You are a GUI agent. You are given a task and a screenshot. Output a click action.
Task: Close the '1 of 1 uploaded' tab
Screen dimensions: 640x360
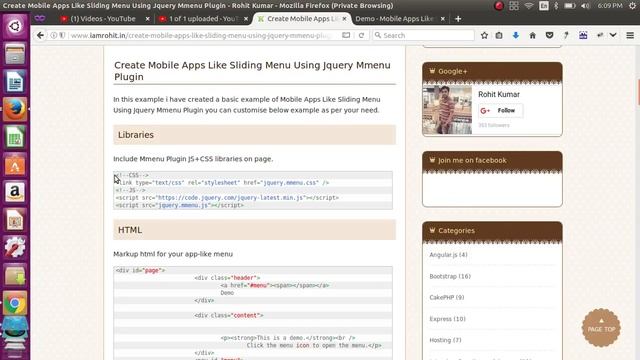coord(246,19)
